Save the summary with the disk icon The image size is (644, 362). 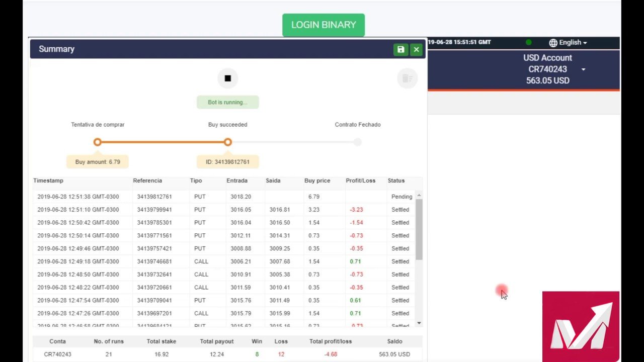(x=400, y=49)
